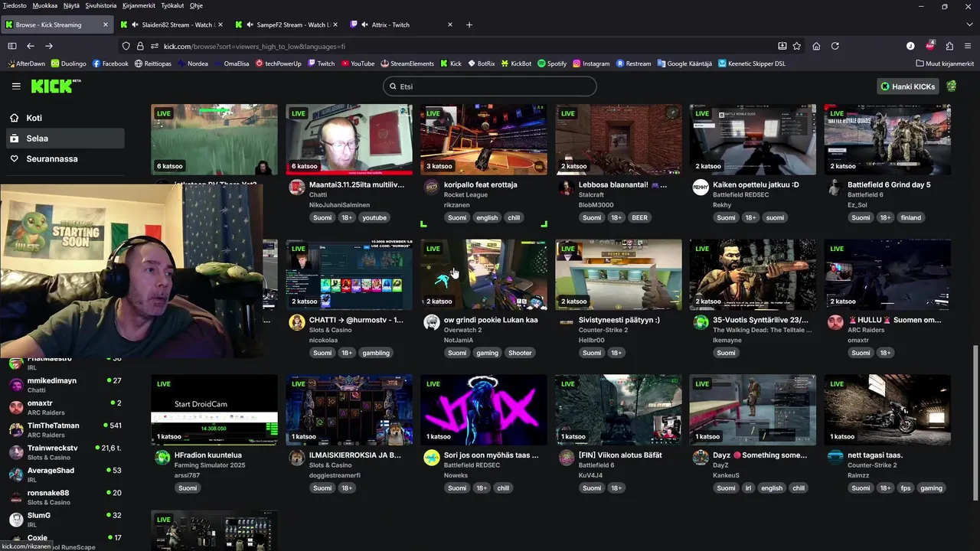This screenshot has height=551, width=980.
Task: Open the browser extensions puzzle icon
Action: (949, 46)
